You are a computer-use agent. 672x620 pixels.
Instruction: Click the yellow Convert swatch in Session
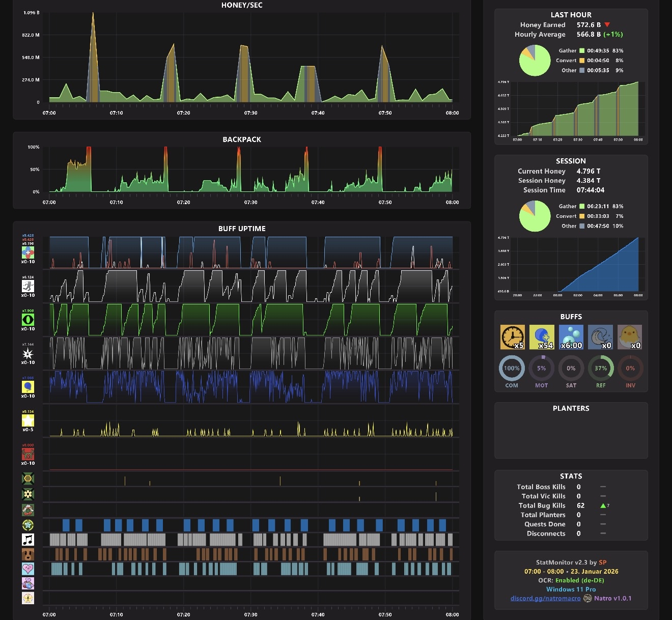pyautogui.click(x=582, y=216)
